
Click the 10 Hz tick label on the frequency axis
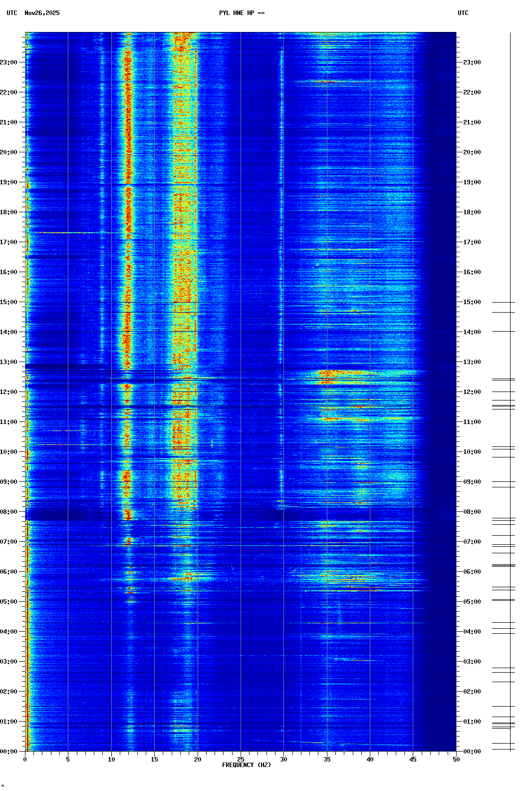pyautogui.click(x=111, y=760)
